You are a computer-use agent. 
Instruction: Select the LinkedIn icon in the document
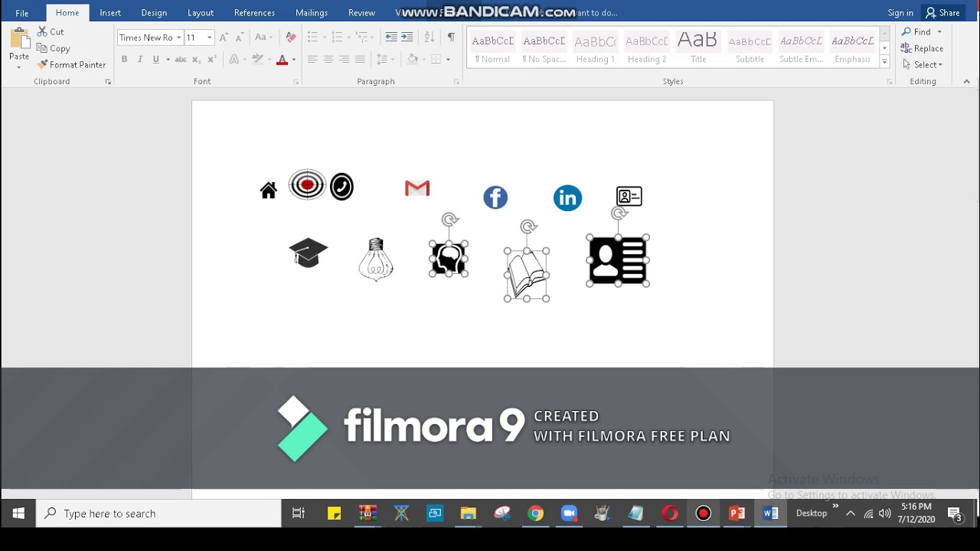pyautogui.click(x=567, y=197)
